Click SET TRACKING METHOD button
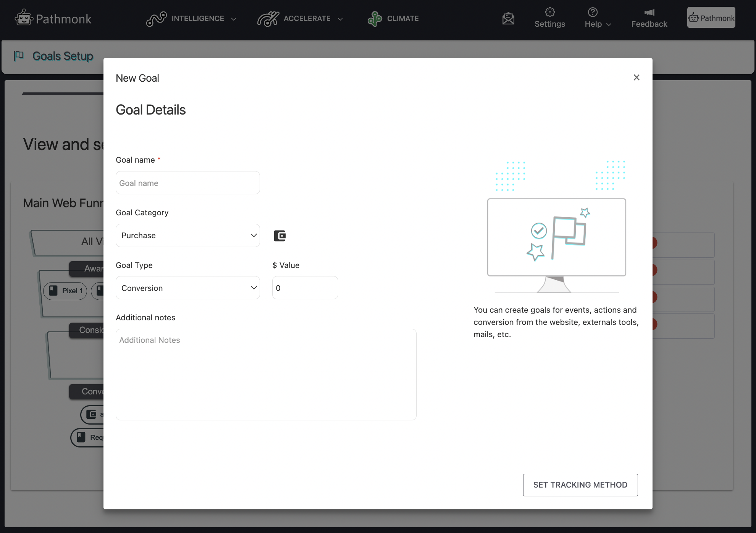Image resolution: width=756 pixels, height=533 pixels. click(x=580, y=485)
